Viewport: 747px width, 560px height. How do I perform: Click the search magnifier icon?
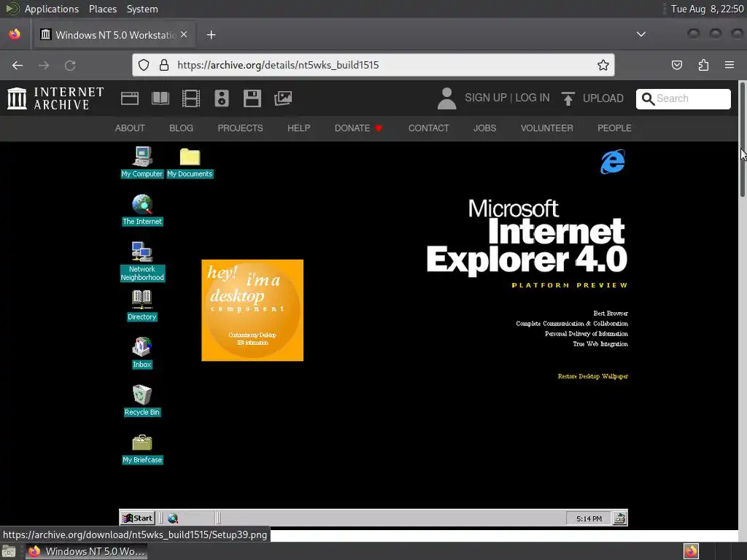coord(648,99)
